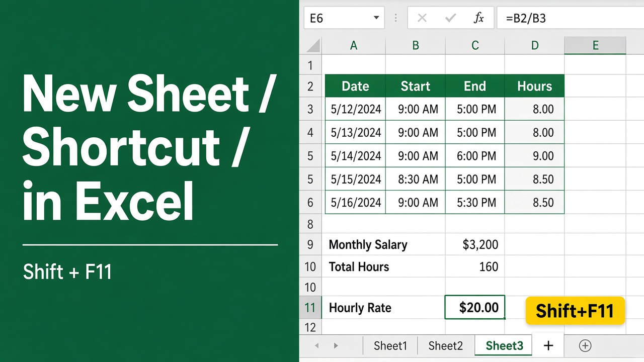Select the 5/13/2024 date cell
This screenshot has width=644, height=362.
tap(355, 133)
